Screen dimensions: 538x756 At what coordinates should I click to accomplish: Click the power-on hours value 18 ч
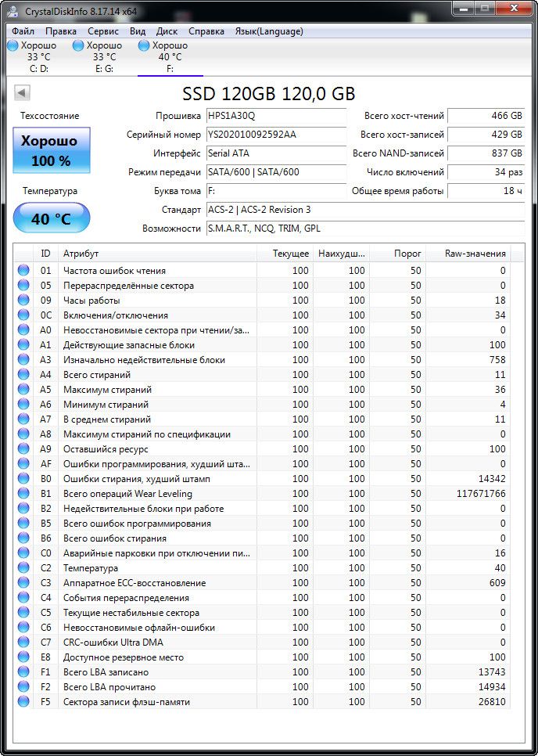point(486,191)
